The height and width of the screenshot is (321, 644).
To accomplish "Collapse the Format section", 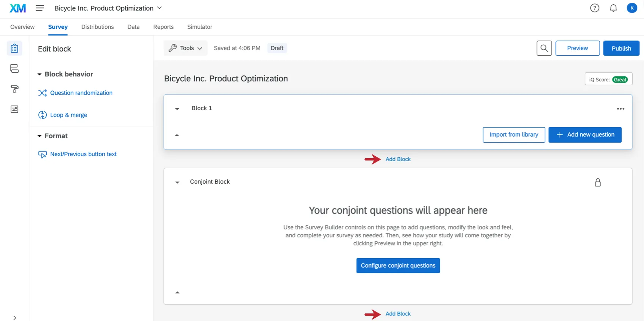I will tap(39, 136).
